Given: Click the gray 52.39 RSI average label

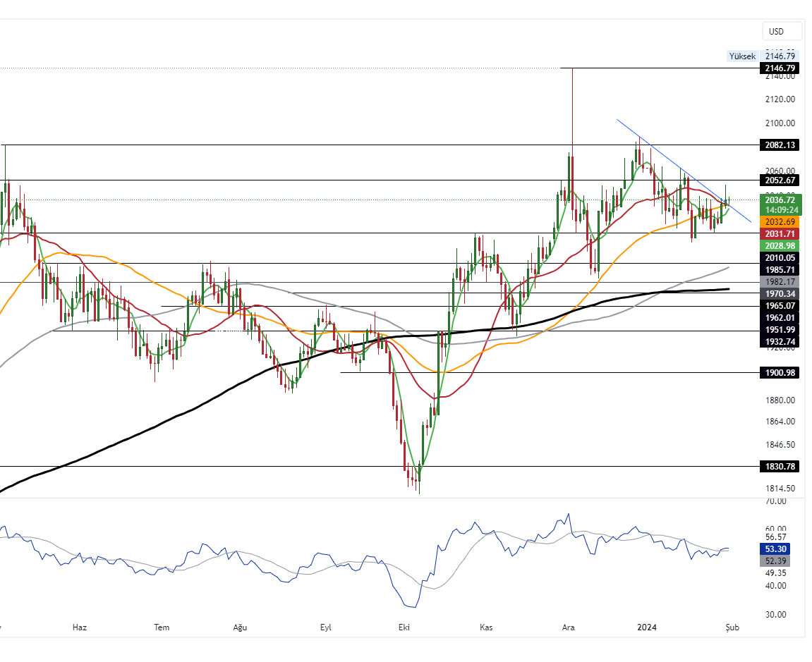Looking at the screenshot, I should click(x=775, y=561).
